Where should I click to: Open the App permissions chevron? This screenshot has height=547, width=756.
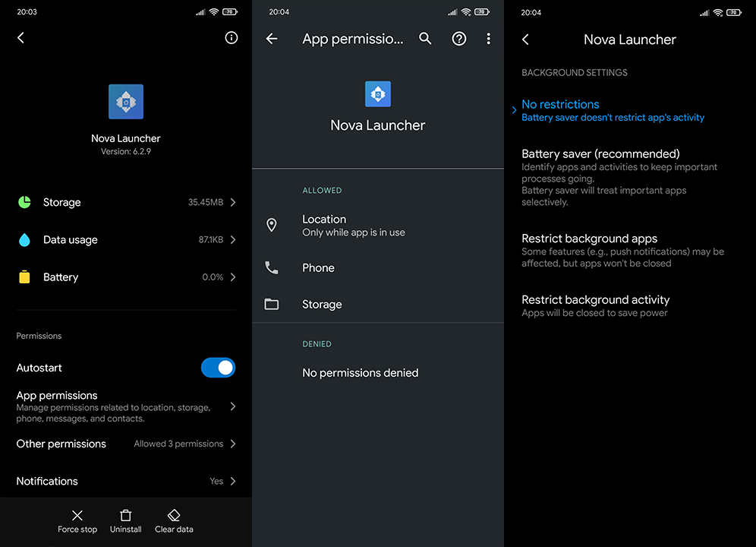coord(233,406)
